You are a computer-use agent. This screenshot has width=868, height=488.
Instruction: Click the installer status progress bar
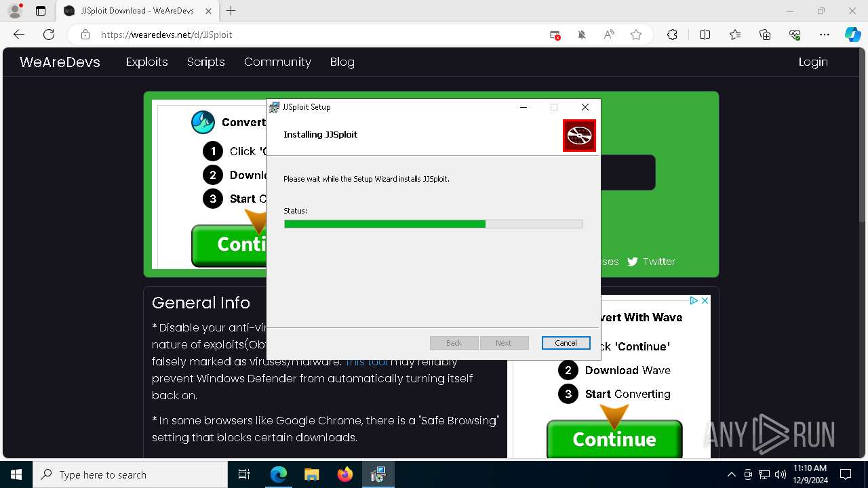coord(433,224)
